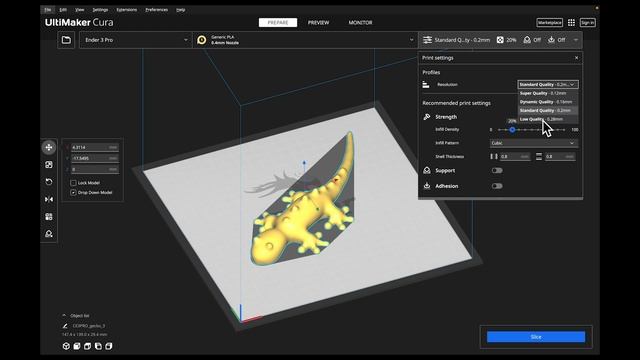This screenshot has width=640, height=360.
Task: Toggle the Drop Down Model checkbox
Action: pyautogui.click(x=73, y=192)
